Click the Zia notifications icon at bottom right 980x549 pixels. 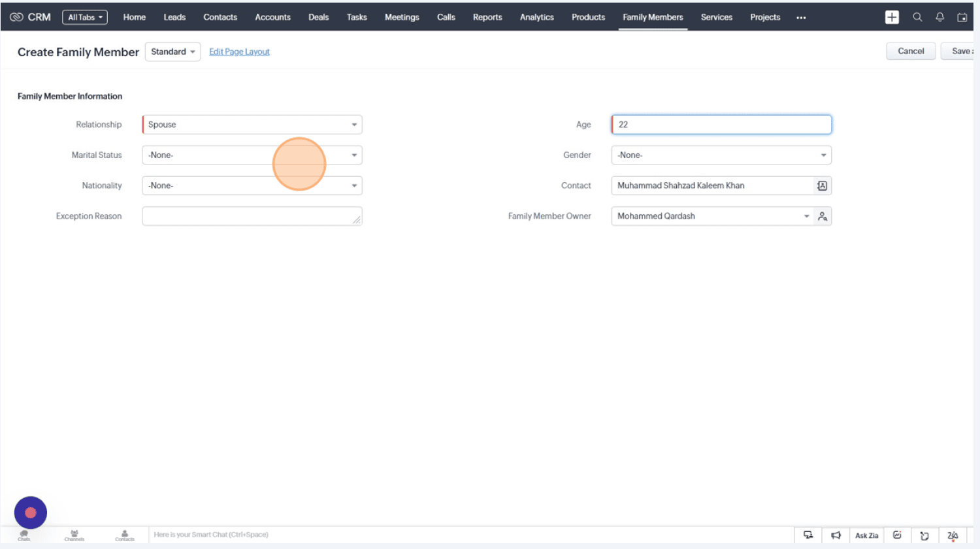click(953, 535)
